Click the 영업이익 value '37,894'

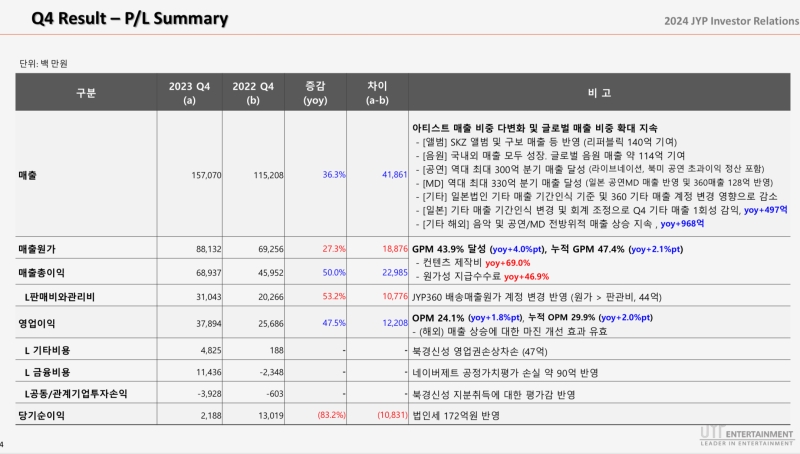pyautogui.click(x=209, y=323)
